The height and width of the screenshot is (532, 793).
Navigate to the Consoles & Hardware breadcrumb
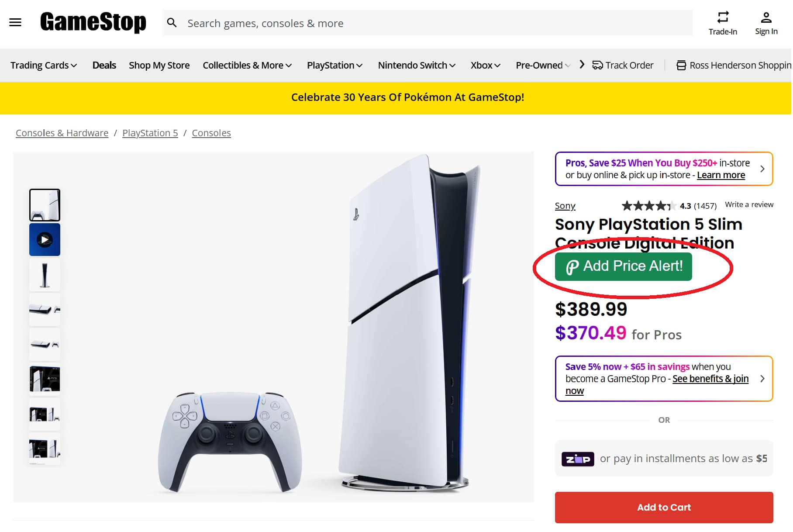pyautogui.click(x=62, y=133)
